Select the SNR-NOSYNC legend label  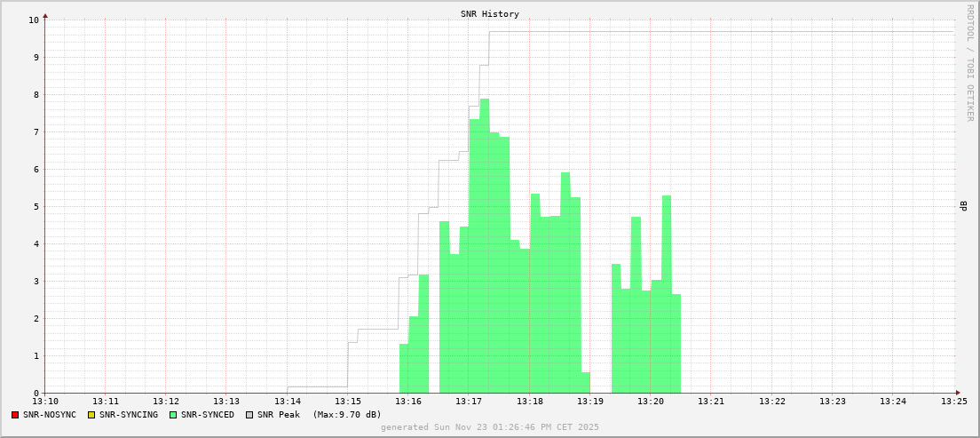(x=50, y=415)
